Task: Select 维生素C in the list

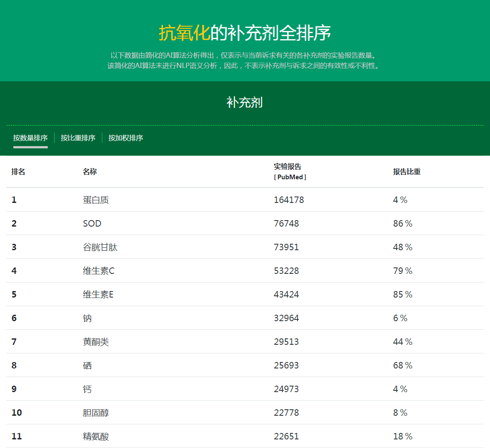Action: coord(99,271)
